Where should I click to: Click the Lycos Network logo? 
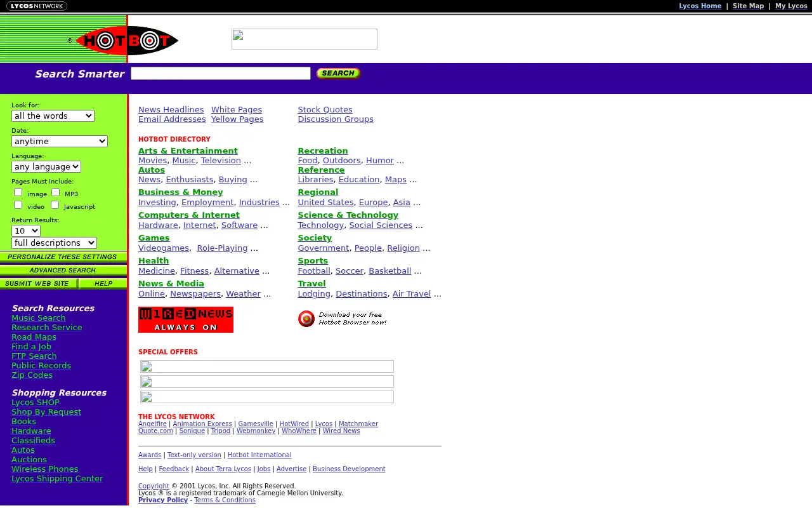click(x=37, y=6)
